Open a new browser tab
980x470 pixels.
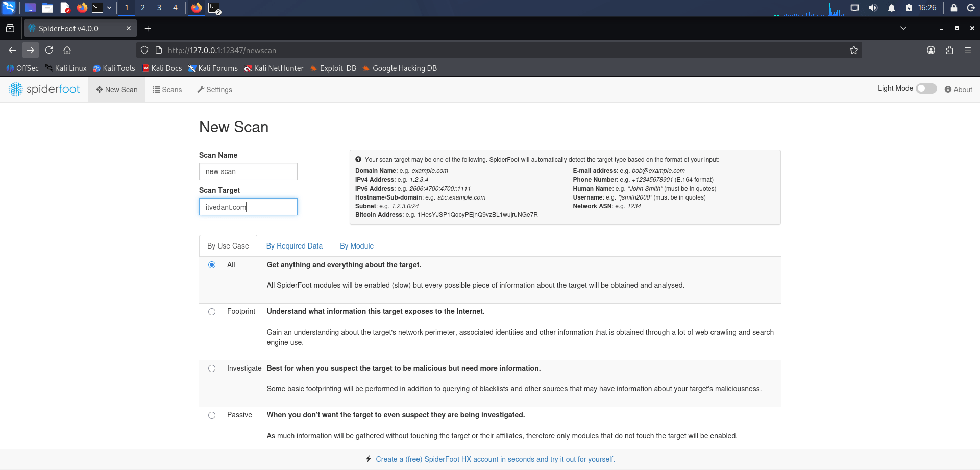tap(148, 29)
